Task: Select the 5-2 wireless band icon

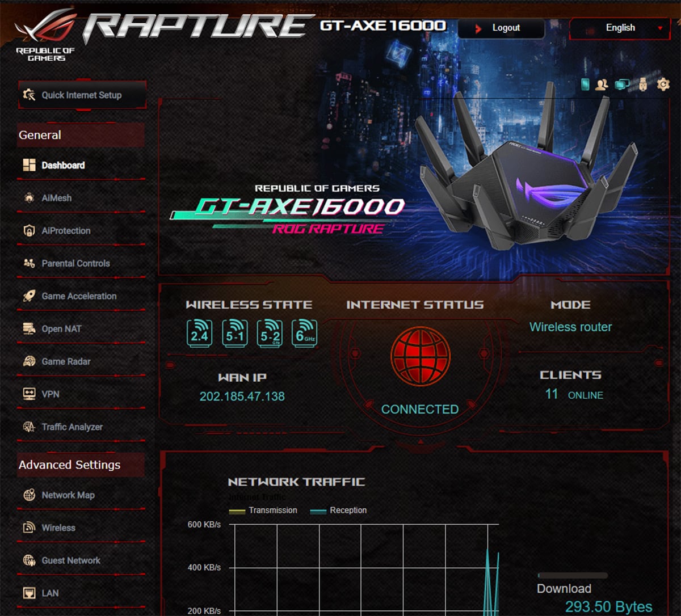Action: pyautogui.click(x=270, y=333)
